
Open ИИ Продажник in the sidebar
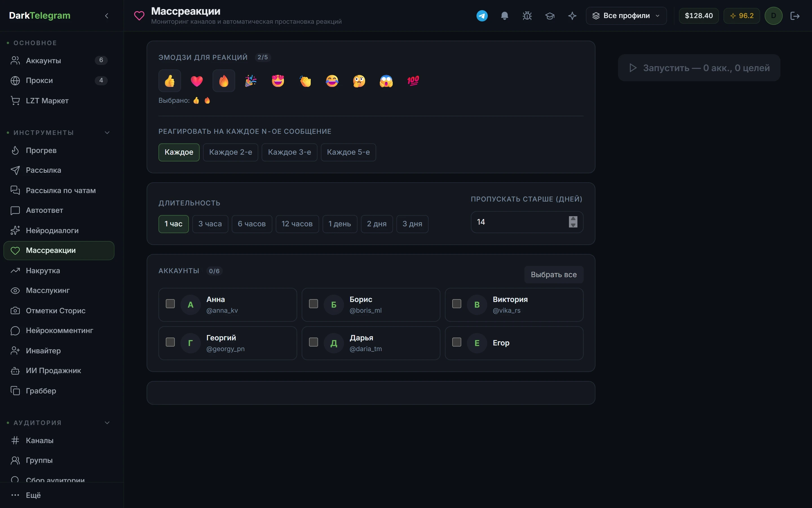(x=59, y=371)
